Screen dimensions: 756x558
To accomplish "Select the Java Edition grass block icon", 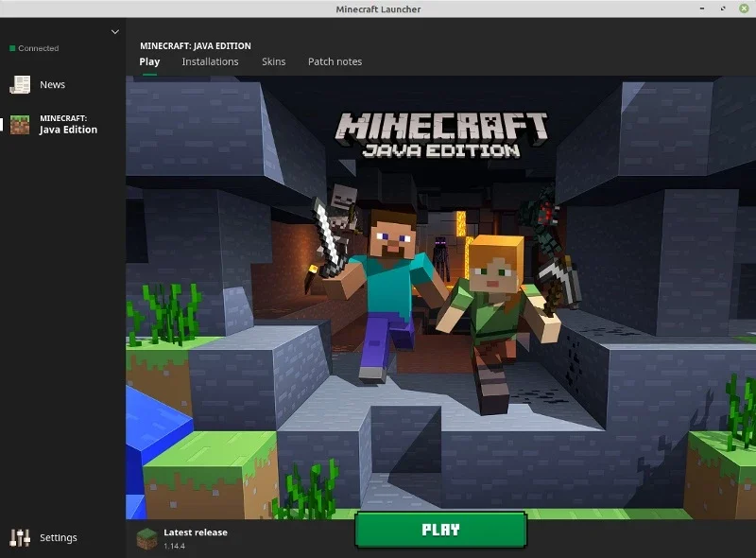I will click(x=20, y=125).
